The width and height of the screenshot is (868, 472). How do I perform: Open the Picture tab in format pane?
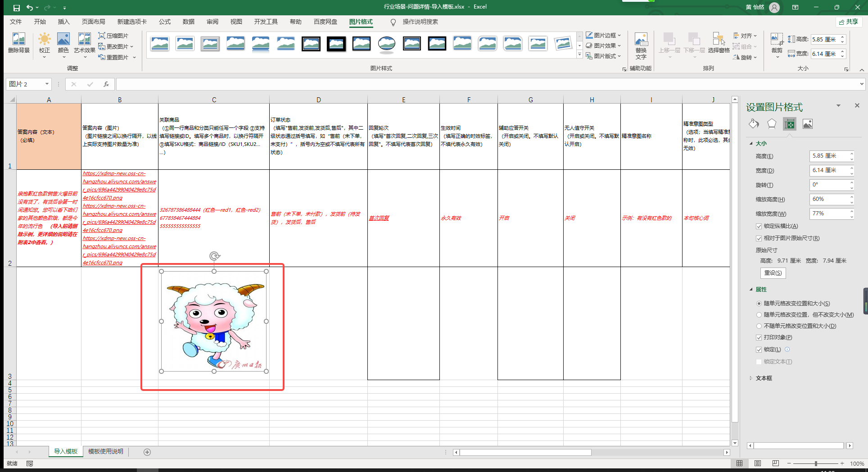pyautogui.click(x=808, y=124)
